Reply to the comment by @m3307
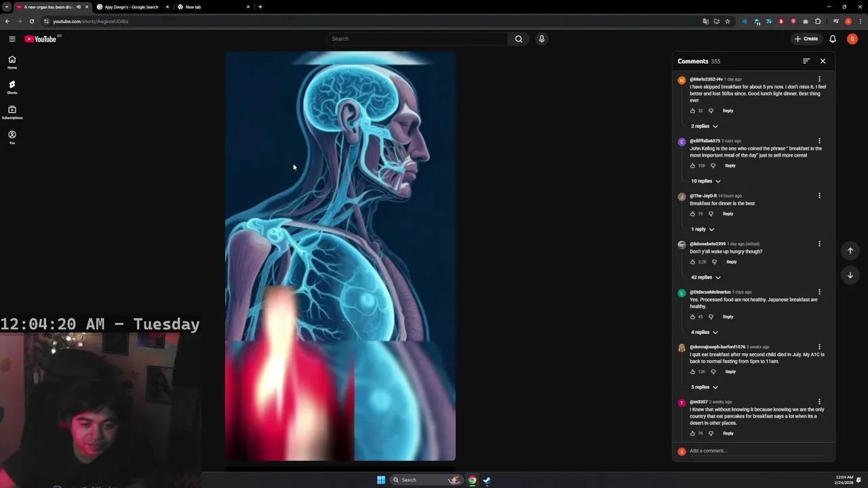868x488 pixels. click(728, 433)
